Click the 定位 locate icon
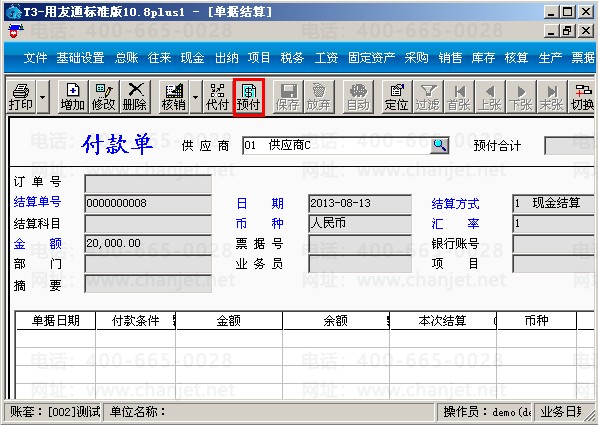Image resolution: width=598 pixels, height=425 pixels. 397,97
